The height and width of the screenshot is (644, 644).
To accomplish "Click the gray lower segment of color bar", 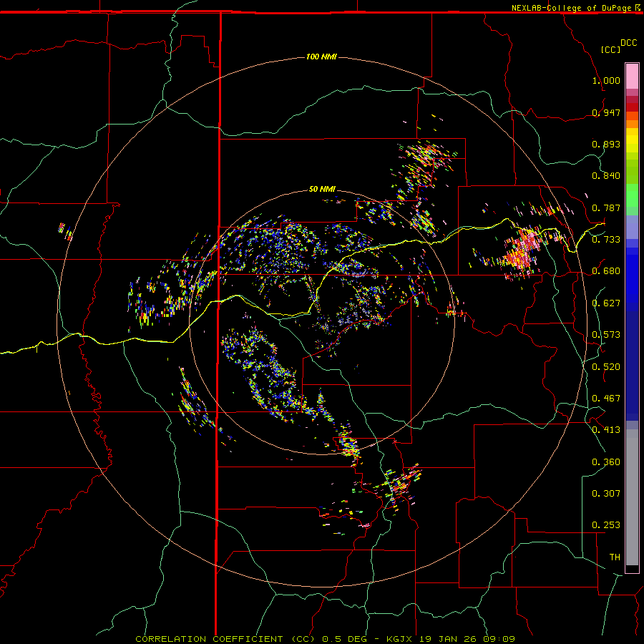I will [x=632, y=497].
